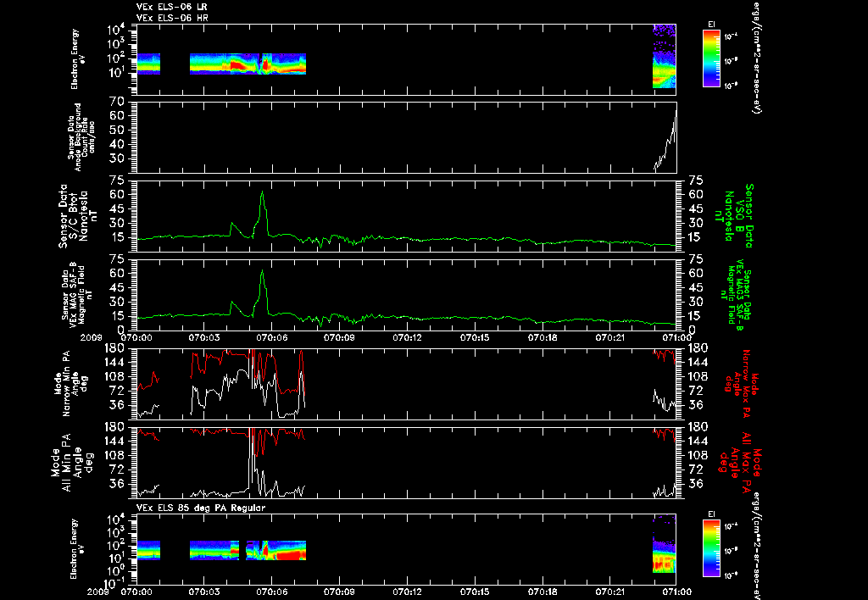This screenshot has height=600, width=868.
Task: Click the rightmost spectrogram block in the bottom panel
Action: [x=665, y=543]
